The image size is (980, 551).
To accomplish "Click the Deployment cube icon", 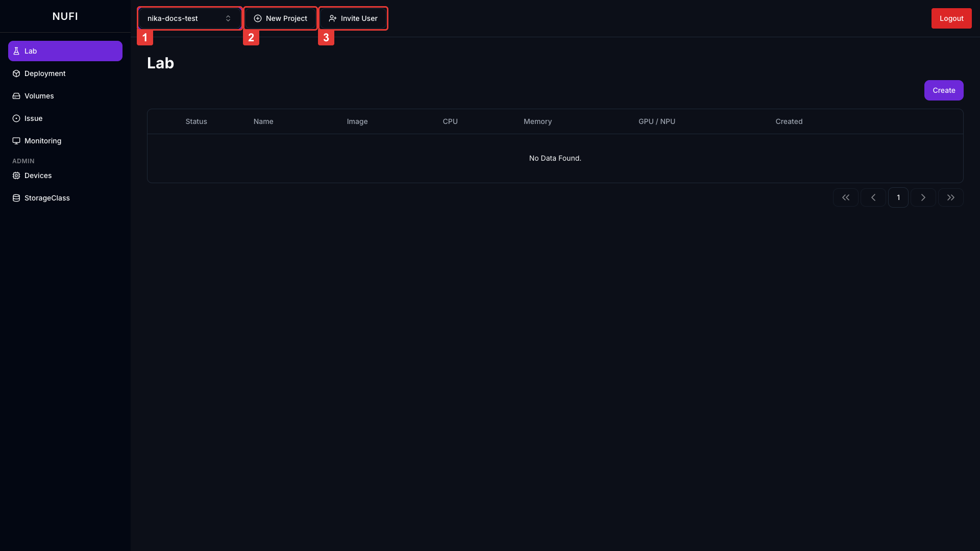I will (16, 73).
